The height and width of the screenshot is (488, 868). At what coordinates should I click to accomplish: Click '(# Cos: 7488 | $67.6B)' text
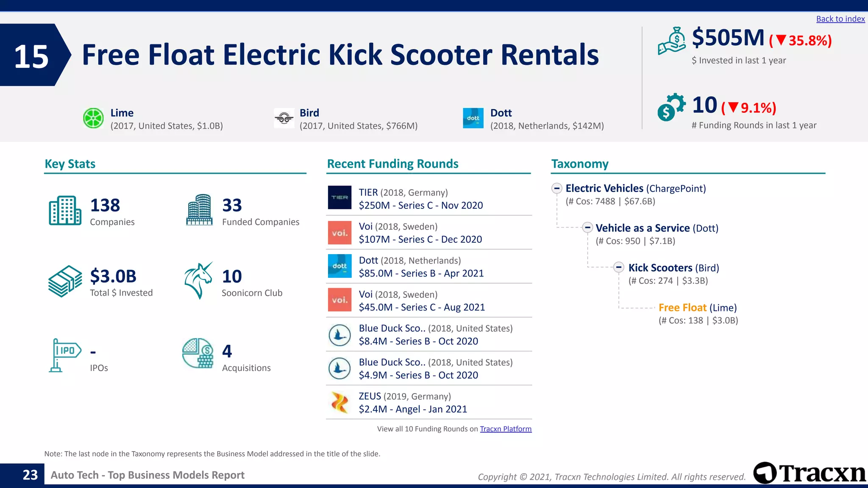coord(610,201)
